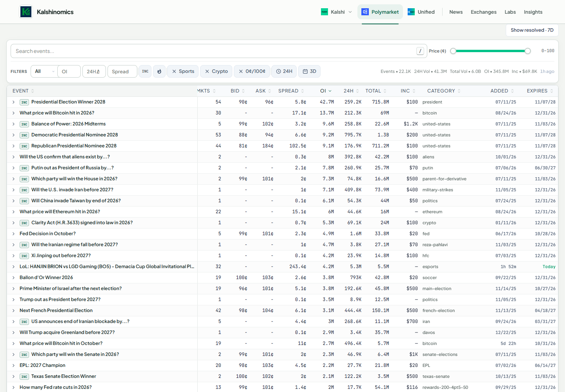Sort by the BID column sort icon

[x=243, y=91]
